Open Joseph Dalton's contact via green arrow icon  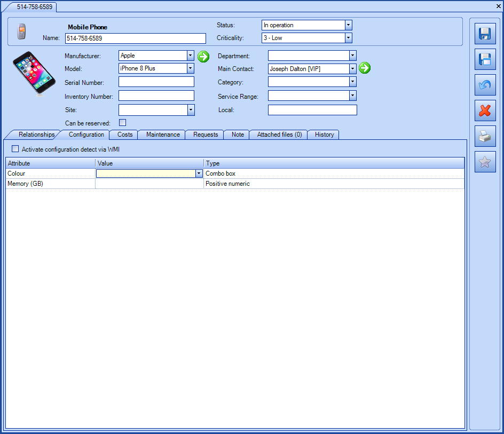click(x=365, y=68)
